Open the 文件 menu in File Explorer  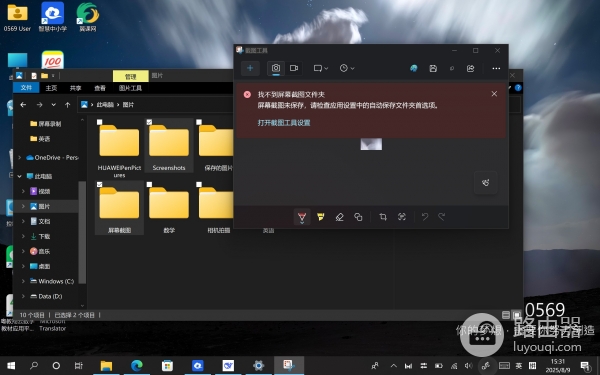26,88
